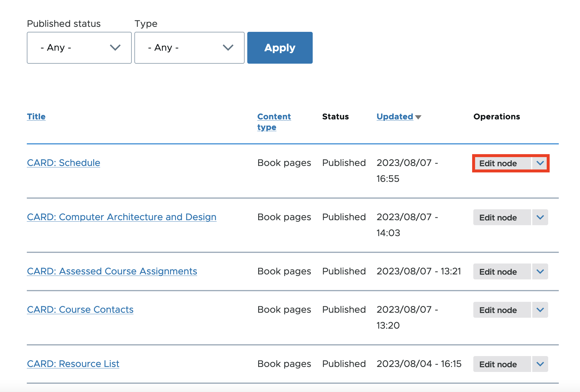This screenshot has height=392, width=580.
Task: Expand operations menu for CARD: Course Contacts
Action: [x=540, y=310]
